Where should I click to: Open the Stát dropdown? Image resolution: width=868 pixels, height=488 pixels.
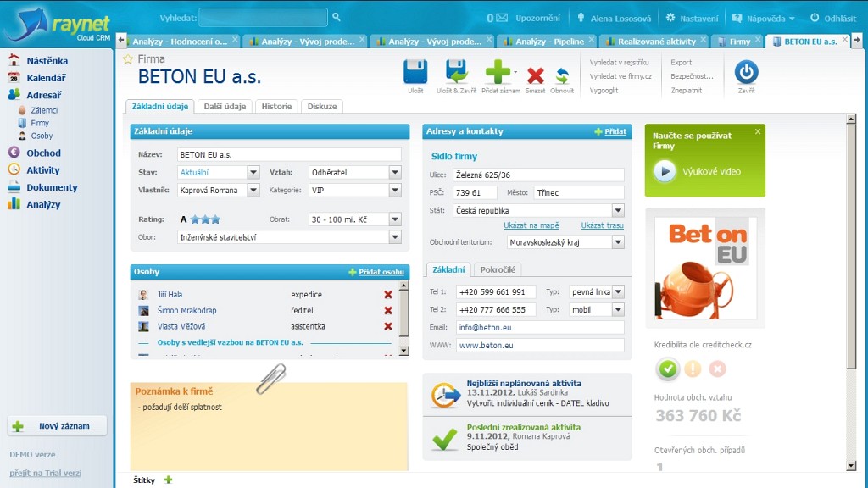point(618,210)
